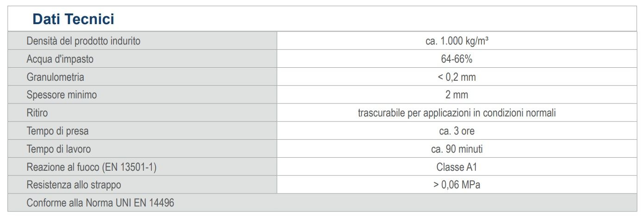This screenshot has height=219, width=644.
Task: Click the "Acqua d'impasto" row label
Action: [60, 59]
